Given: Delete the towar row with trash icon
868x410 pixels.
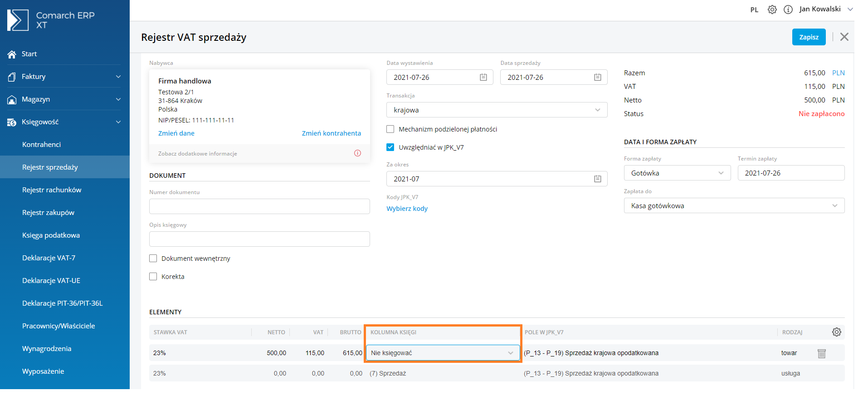Looking at the screenshot, I should pos(822,353).
